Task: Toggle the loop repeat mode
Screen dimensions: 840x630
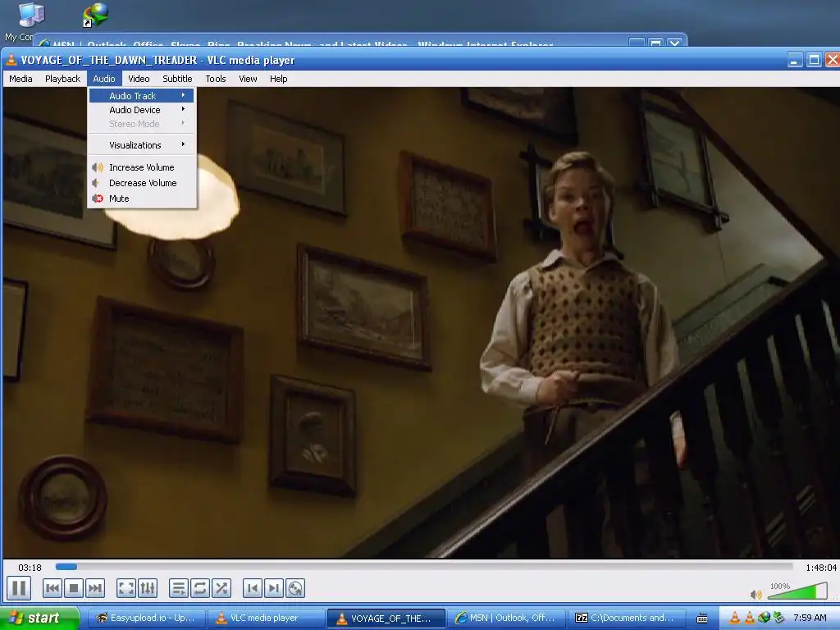Action: 200,588
